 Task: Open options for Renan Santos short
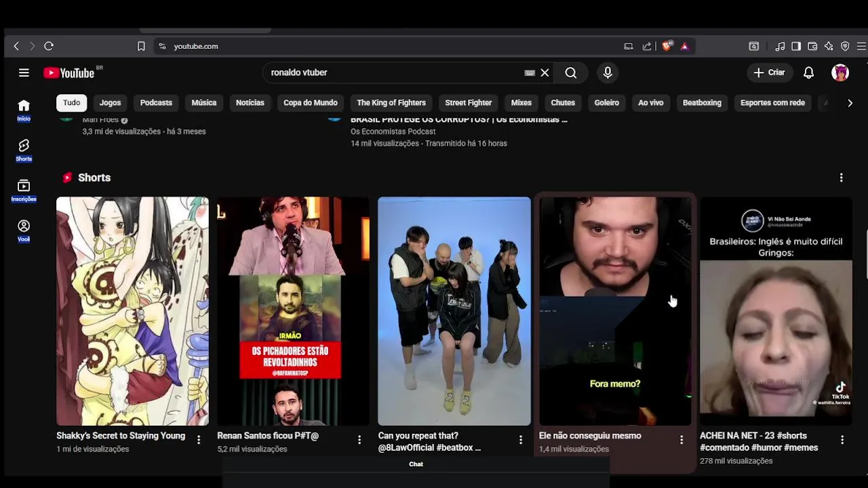[359, 440]
